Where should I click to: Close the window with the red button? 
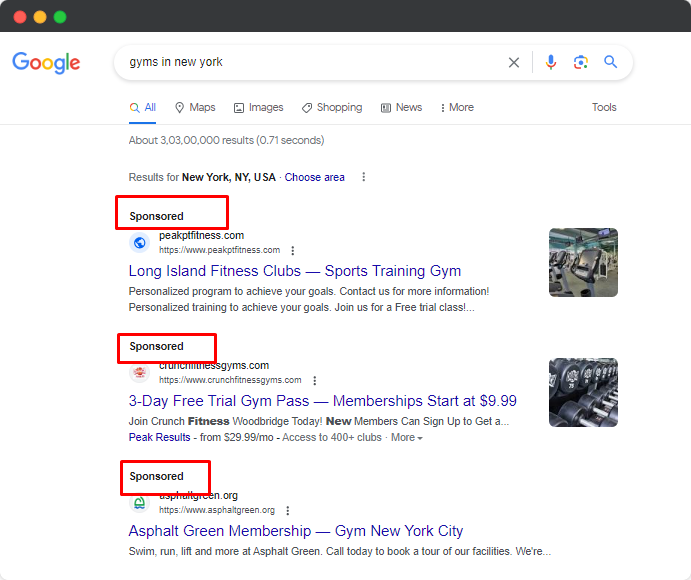tap(20, 17)
